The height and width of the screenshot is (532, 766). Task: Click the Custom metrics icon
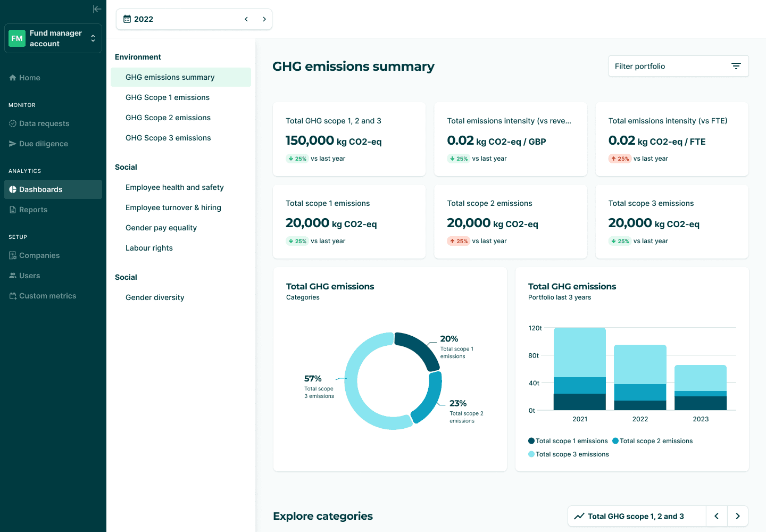pos(13,296)
